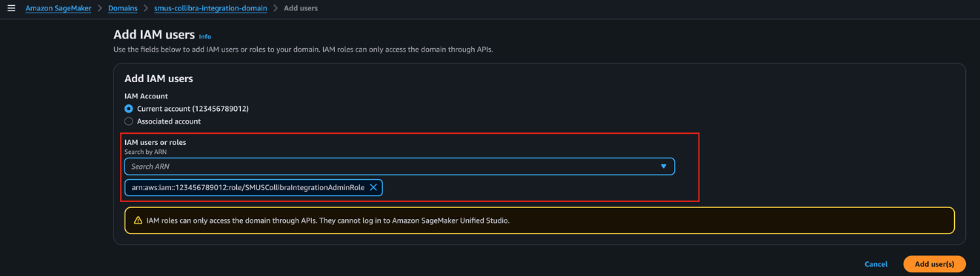Open the Domains breadcrumb link
980x276 pixels.
[123, 7]
